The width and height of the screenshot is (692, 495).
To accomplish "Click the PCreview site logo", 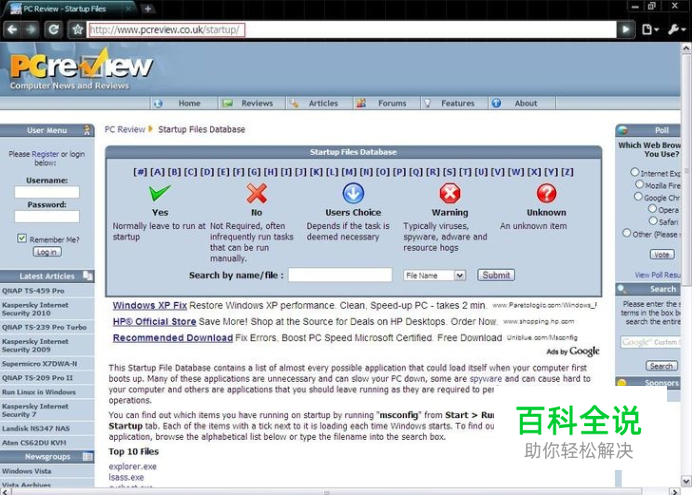I will (82, 66).
